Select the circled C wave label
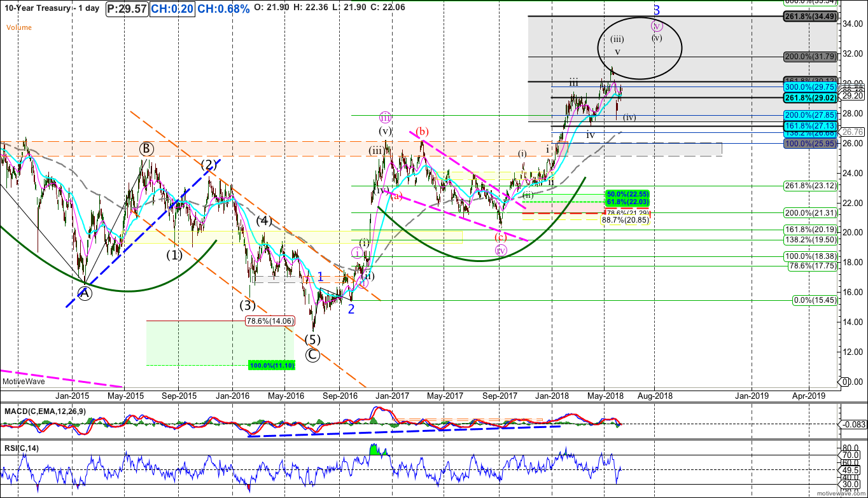 point(312,355)
